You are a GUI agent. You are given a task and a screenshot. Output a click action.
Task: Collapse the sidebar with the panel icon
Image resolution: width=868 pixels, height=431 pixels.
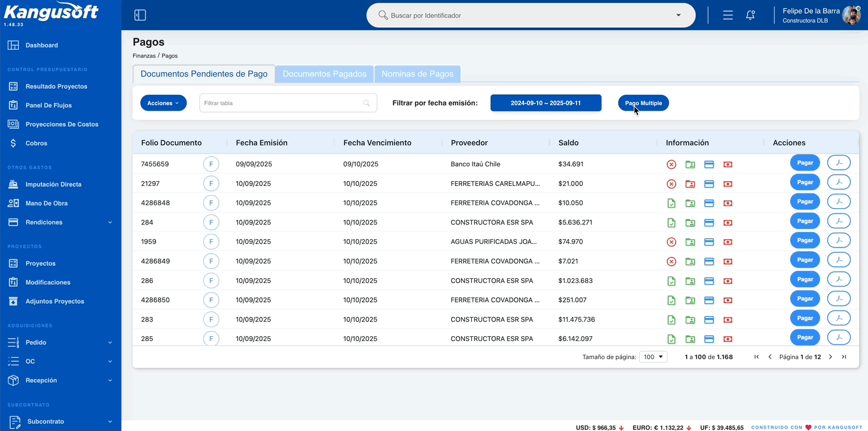[x=140, y=15]
